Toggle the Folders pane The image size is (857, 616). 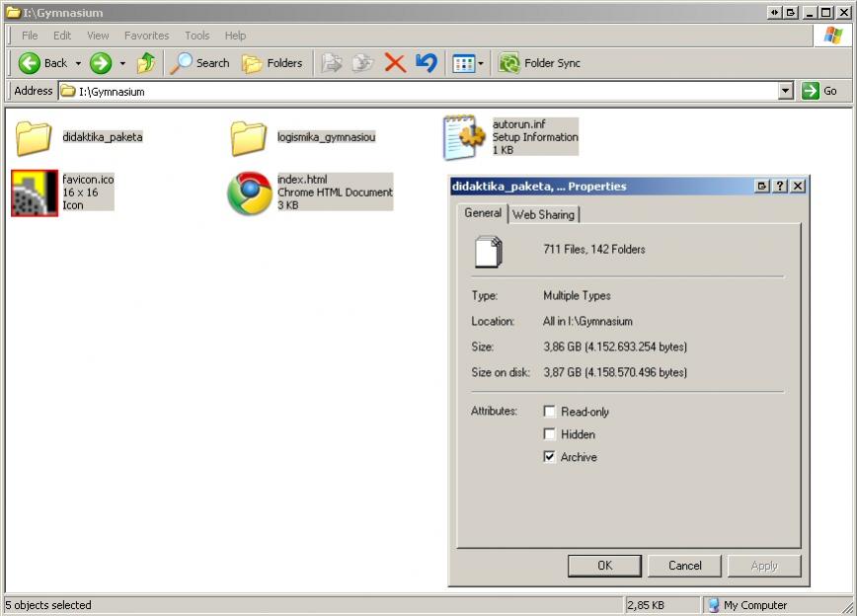[273, 63]
